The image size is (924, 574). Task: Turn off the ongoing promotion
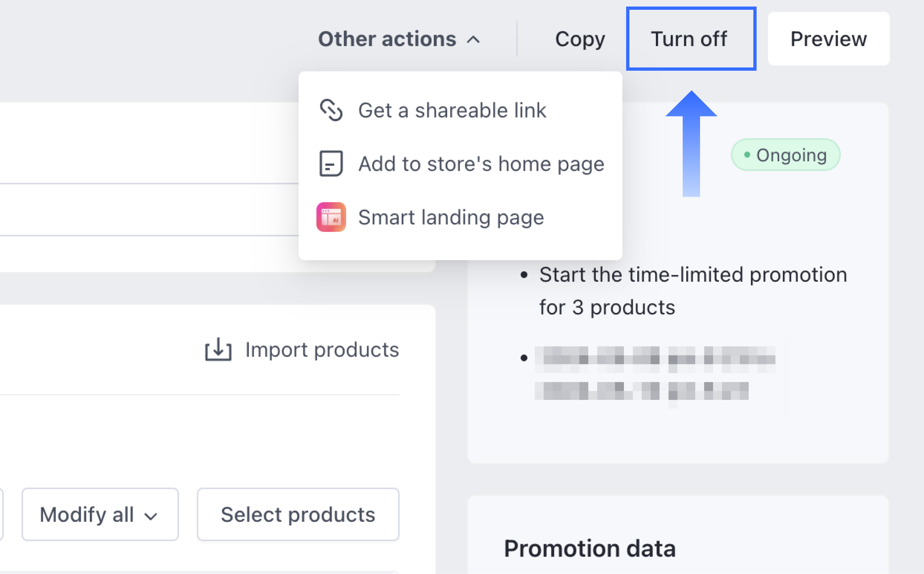click(691, 39)
